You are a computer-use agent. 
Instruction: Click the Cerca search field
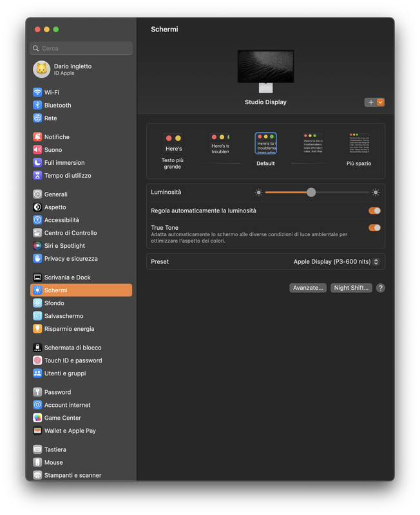(x=81, y=48)
